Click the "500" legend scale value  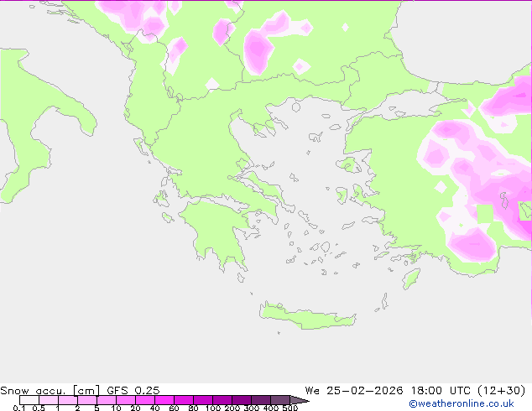pos(290,408)
